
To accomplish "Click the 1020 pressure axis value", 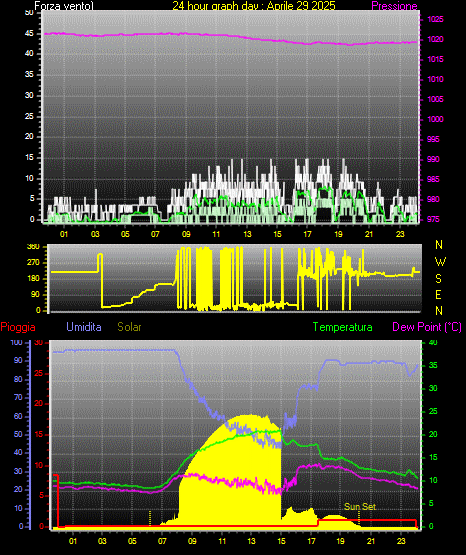I will pyautogui.click(x=435, y=39).
